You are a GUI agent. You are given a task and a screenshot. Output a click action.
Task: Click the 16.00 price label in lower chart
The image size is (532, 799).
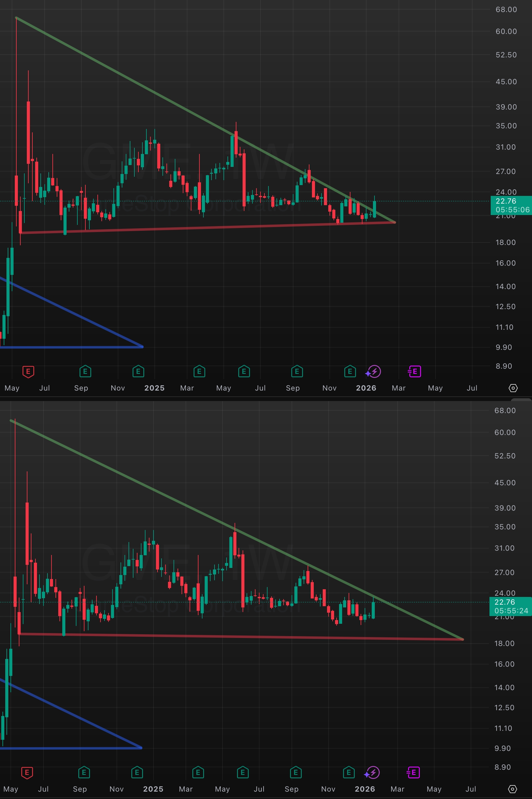(x=505, y=664)
